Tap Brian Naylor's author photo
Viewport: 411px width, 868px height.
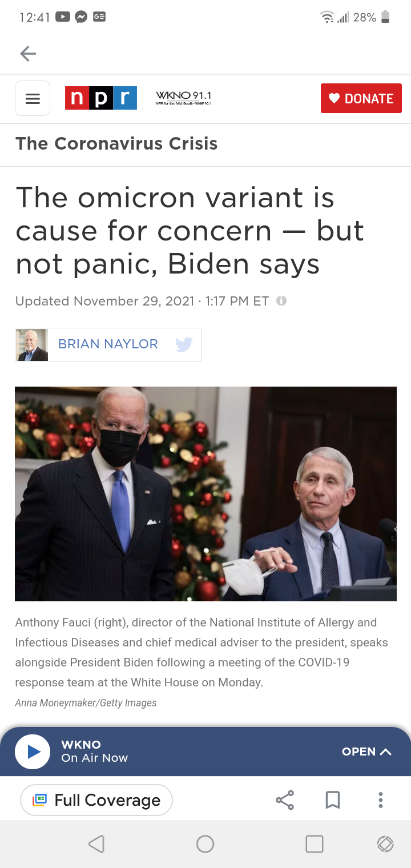click(x=32, y=345)
